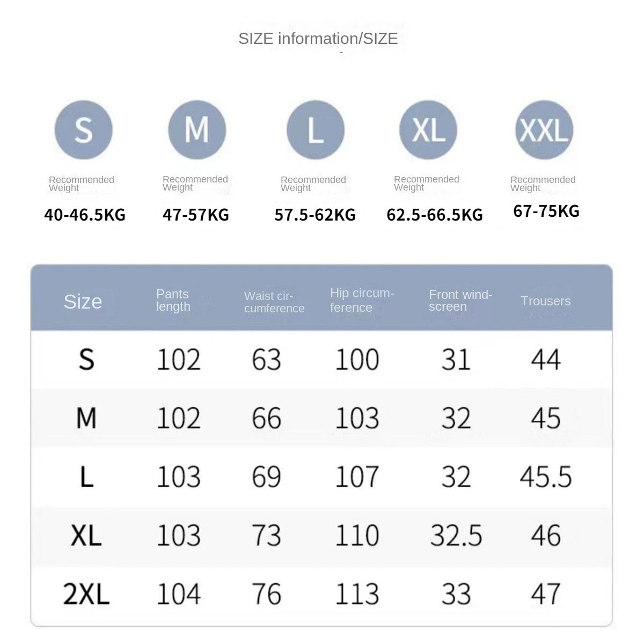Image resolution: width=644 pixels, height=644 pixels.
Task: Choose the L size circle badge
Action: click(x=316, y=130)
